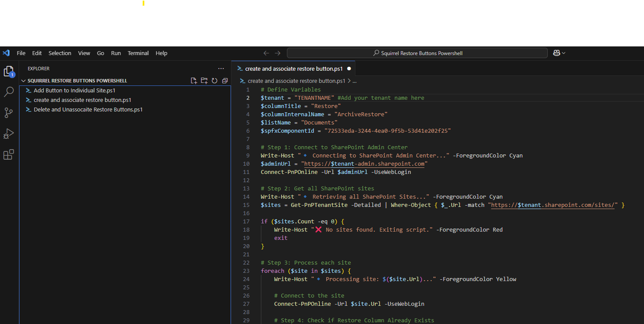This screenshot has height=324, width=644.
Task: Click the New Folder icon in Explorer
Action: point(204,81)
